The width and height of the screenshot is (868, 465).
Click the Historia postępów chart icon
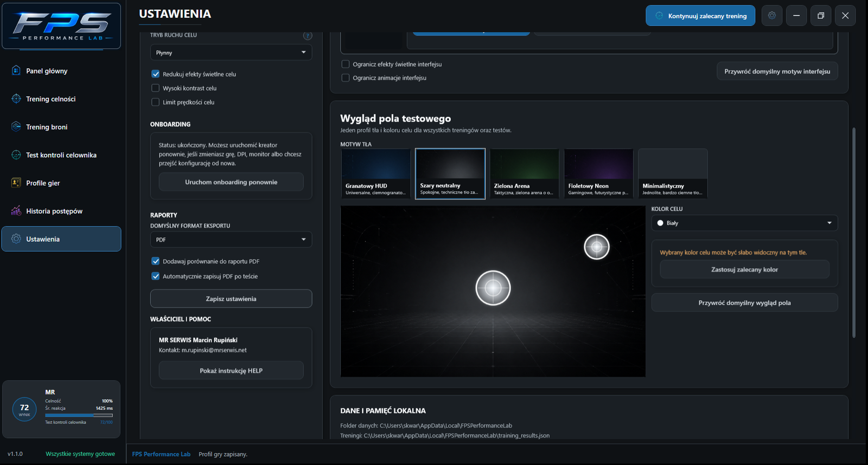click(x=16, y=211)
